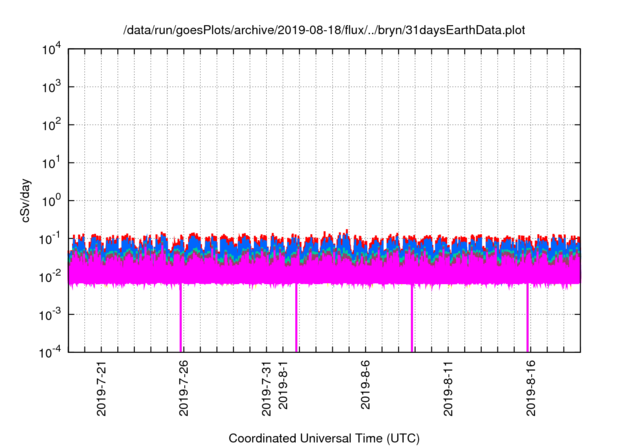
Task: Click the magenta dropout spike near 2019-8-9
Action: [412, 318]
